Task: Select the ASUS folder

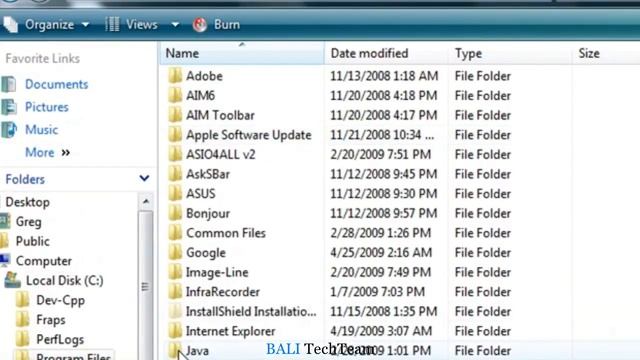Action: [x=201, y=193]
